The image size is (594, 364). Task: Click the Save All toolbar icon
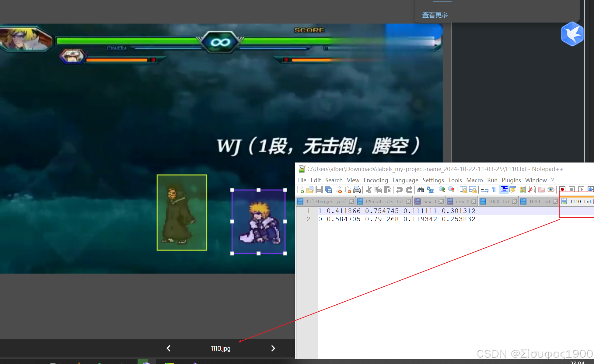click(328, 190)
